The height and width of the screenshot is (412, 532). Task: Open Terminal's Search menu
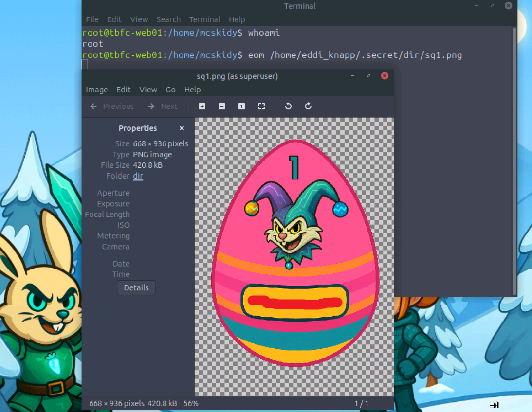(168, 19)
